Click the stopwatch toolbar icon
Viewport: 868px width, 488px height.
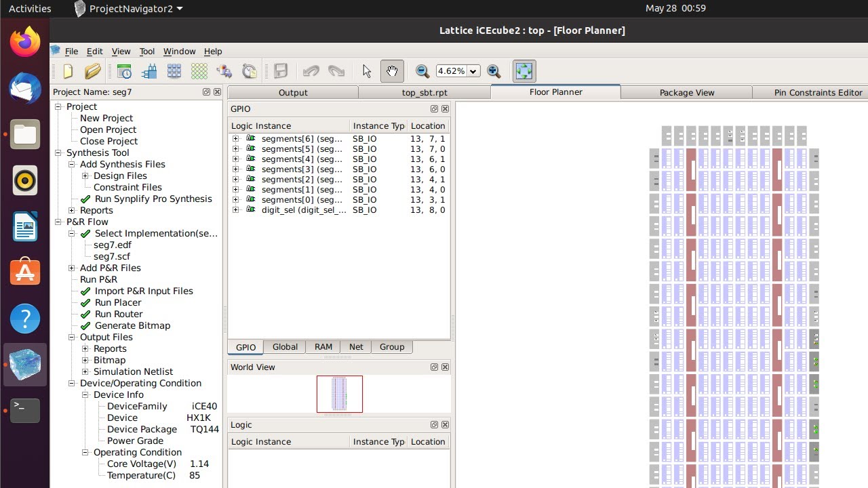click(250, 71)
